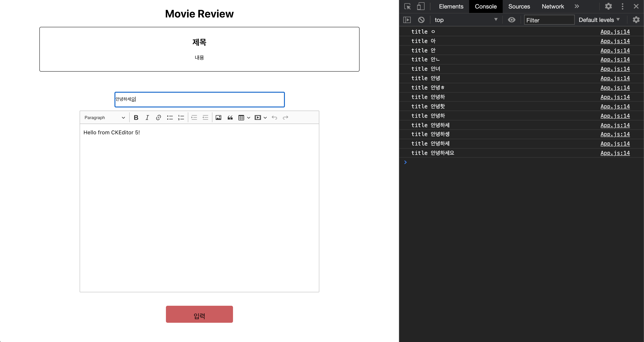Image resolution: width=644 pixels, height=342 pixels.
Task: Undo the last editor change
Action: [x=274, y=118]
